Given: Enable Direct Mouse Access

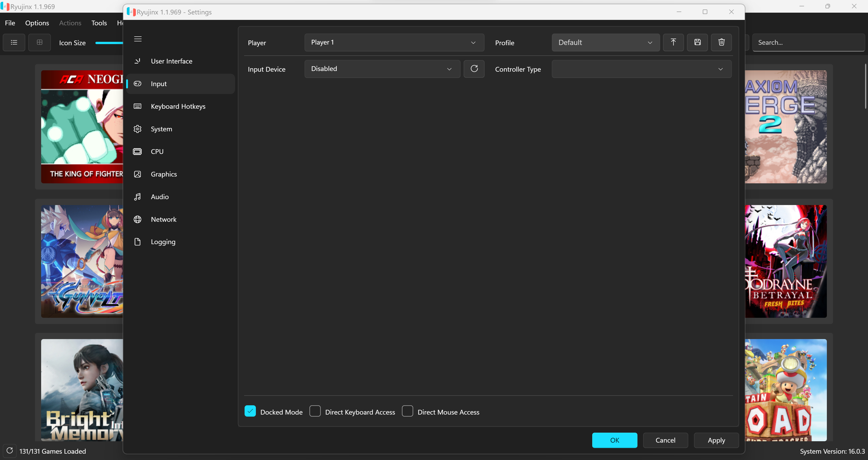Looking at the screenshot, I should coord(407,411).
